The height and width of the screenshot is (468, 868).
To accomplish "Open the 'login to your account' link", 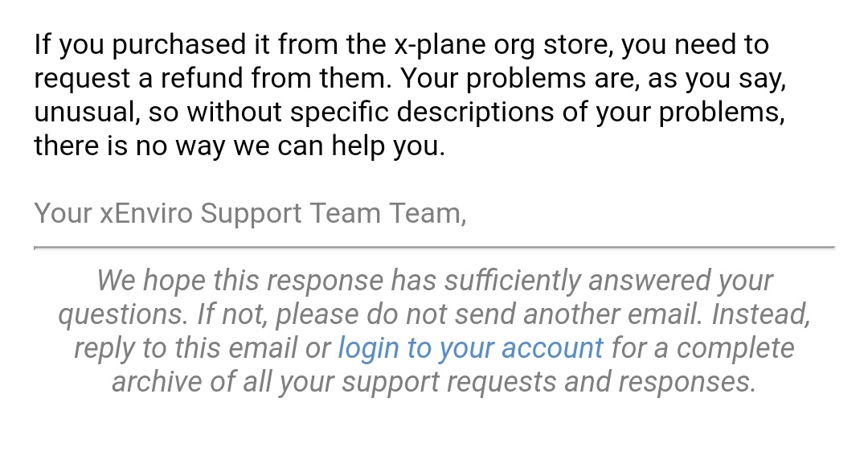I will tap(470, 348).
